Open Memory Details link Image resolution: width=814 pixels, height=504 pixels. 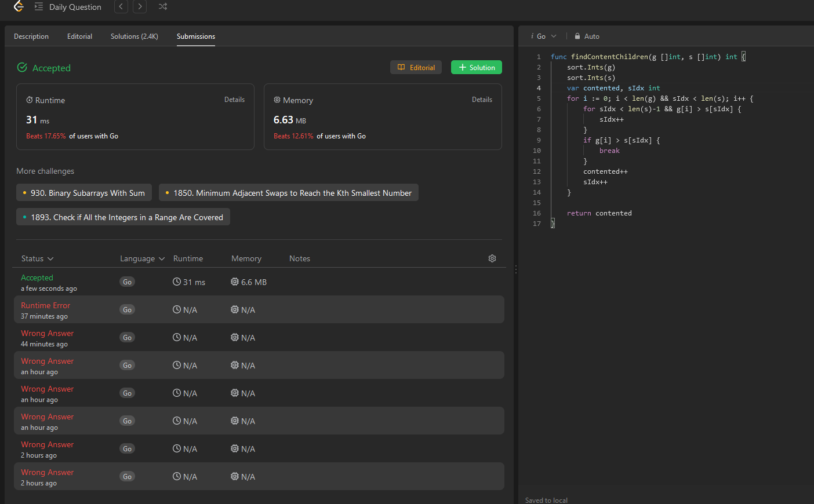click(x=482, y=100)
